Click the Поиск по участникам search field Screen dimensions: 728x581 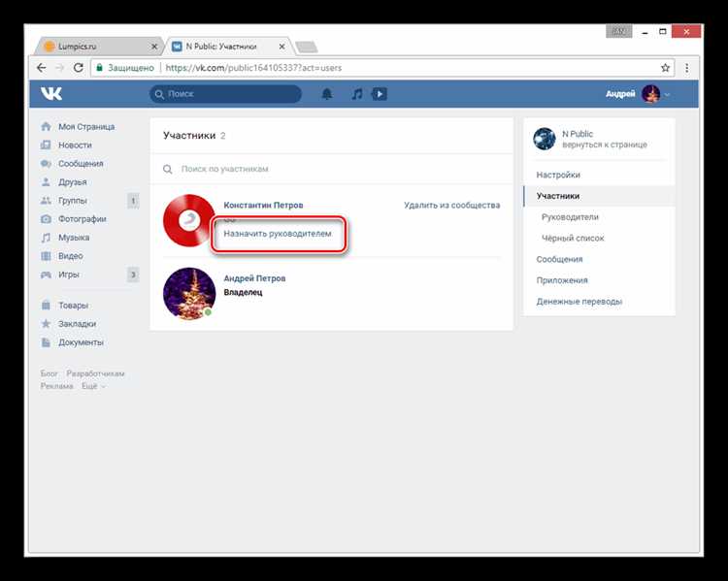click(332, 169)
